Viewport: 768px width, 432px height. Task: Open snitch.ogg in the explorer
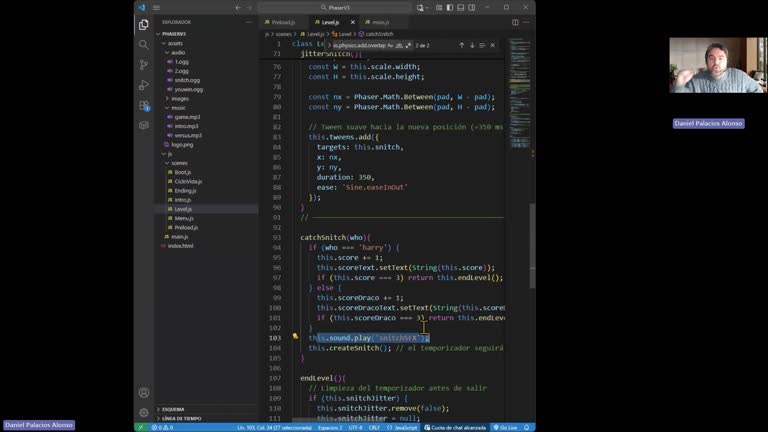(207, 80)
